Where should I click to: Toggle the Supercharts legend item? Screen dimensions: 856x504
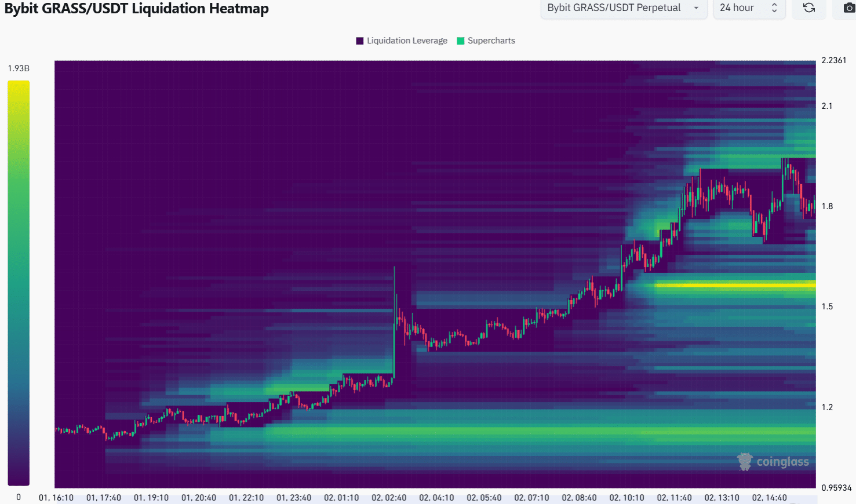(486, 41)
